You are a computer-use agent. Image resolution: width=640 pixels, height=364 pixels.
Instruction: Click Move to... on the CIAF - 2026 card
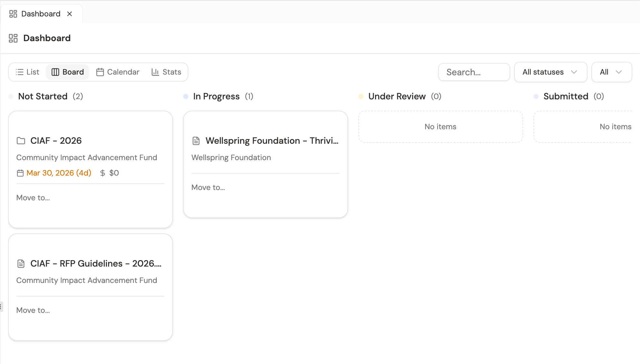click(33, 198)
